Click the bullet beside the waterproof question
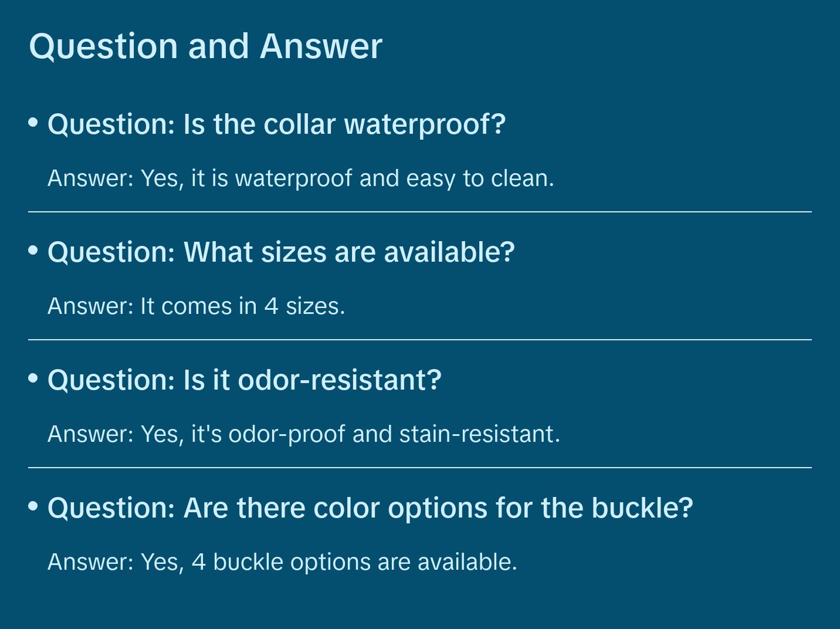Image resolution: width=840 pixels, height=629 pixels. [33, 123]
